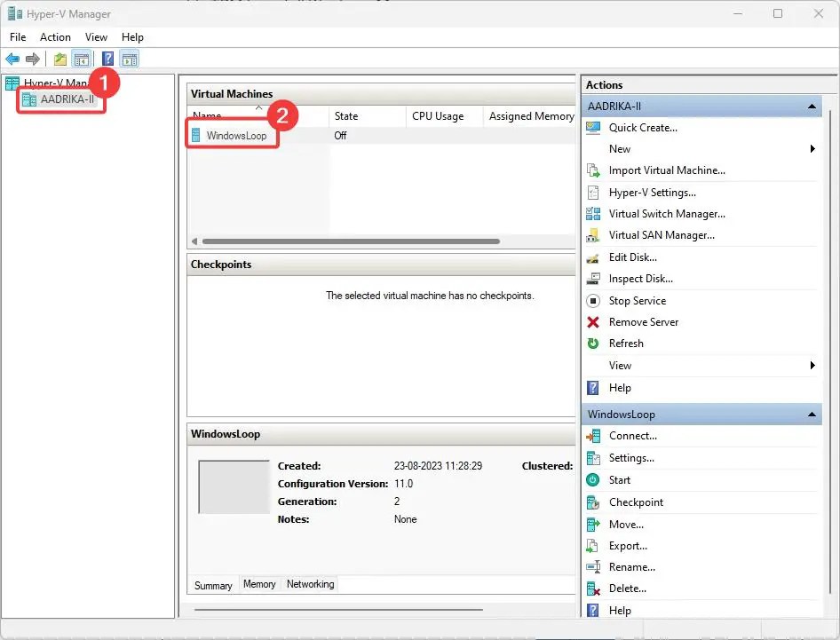This screenshot has height=640, width=840.
Task: Click the Back arrow toolbar icon
Action: 12,59
